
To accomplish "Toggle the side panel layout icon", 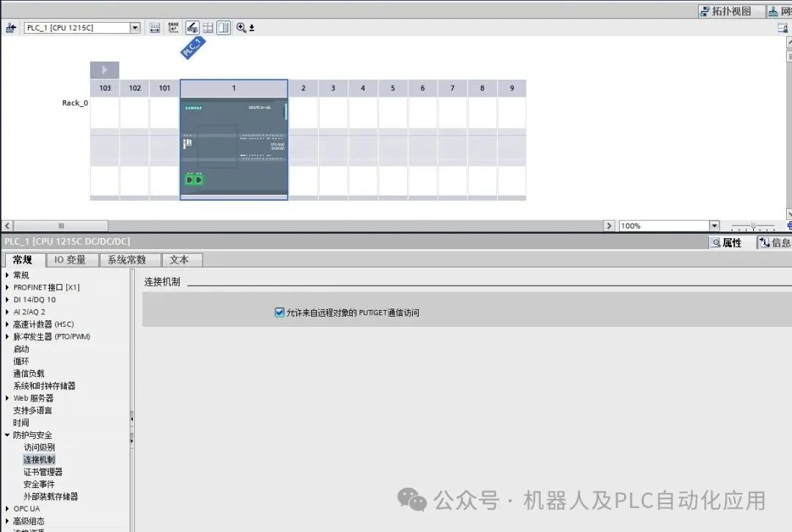I will click(223, 28).
